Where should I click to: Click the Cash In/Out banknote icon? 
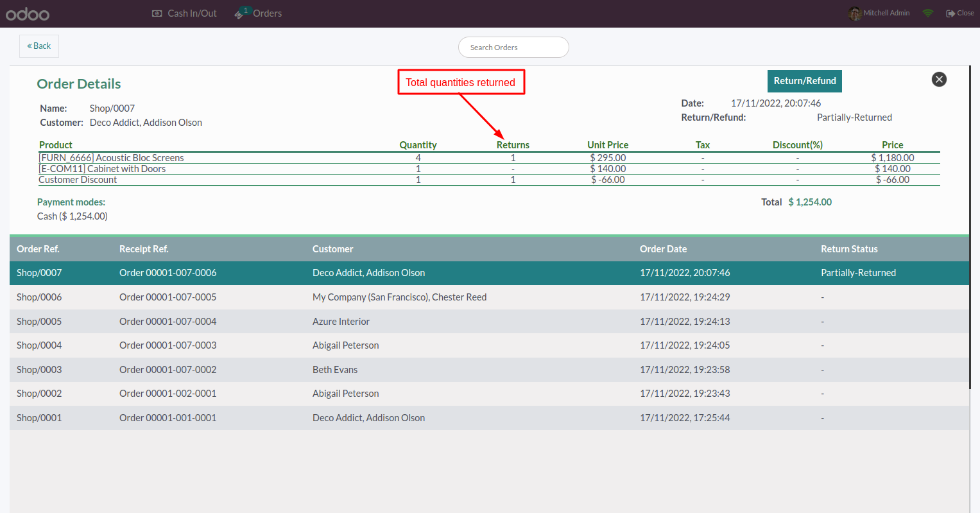pyautogui.click(x=157, y=13)
